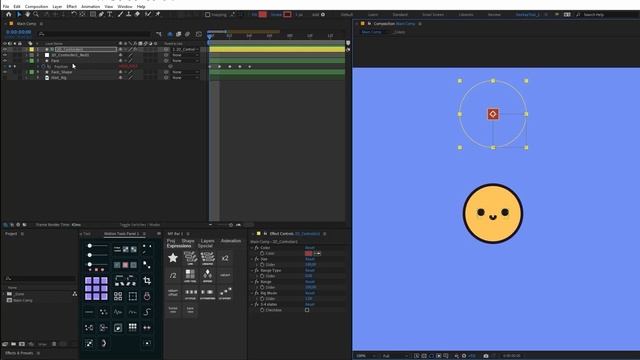This screenshot has width=640, height=360.
Task: Toggle the Rig Mode effect fx switch
Action: (x=257, y=293)
